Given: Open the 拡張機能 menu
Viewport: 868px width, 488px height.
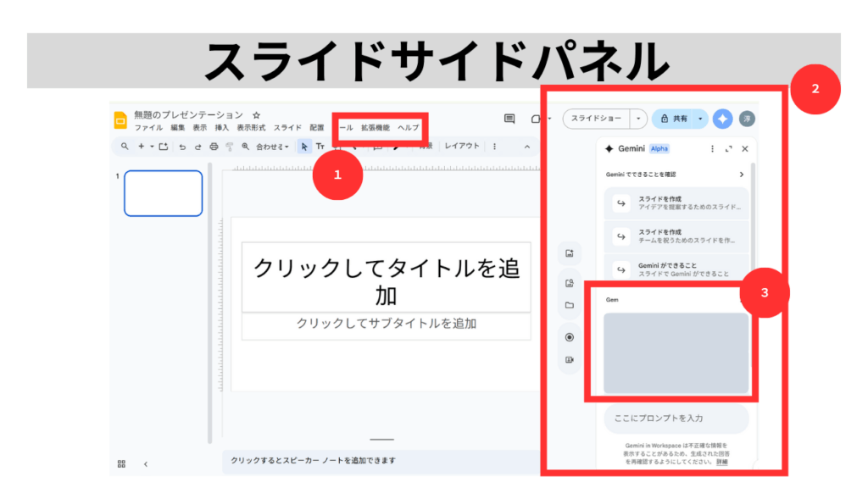Looking at the screenshot, I should click(x=376, y=128).
